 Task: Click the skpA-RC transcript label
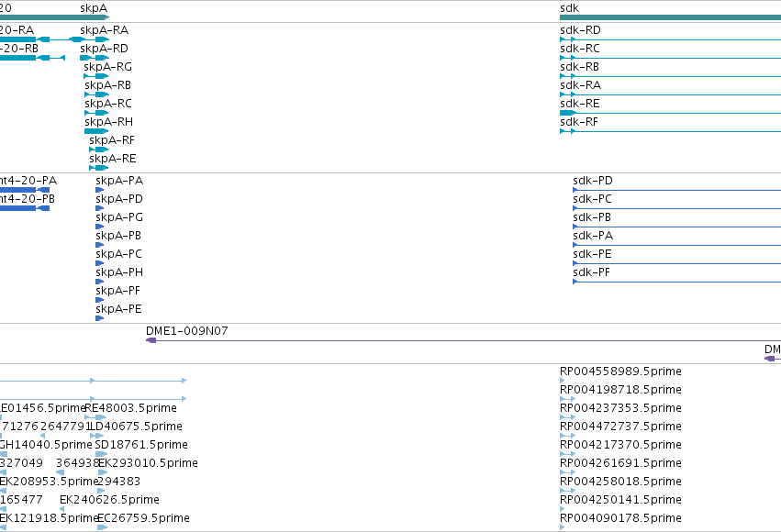108,104
